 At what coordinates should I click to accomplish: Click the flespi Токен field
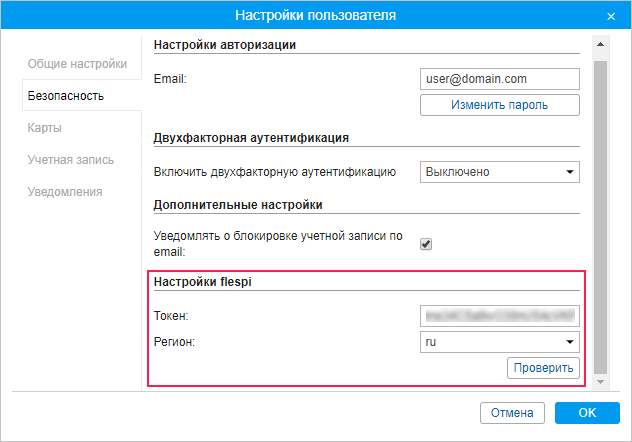[500, 317]
